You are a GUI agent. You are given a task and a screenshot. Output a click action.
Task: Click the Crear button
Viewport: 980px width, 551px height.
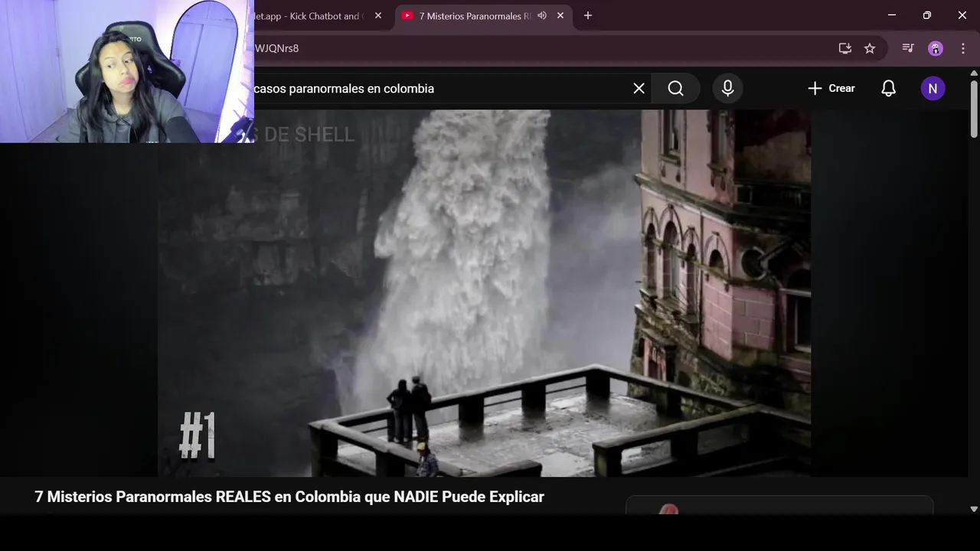point(831,88)
